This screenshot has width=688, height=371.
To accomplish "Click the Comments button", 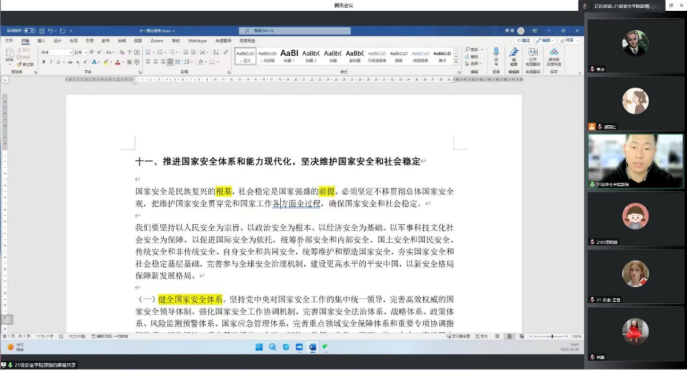I will 523,40.
